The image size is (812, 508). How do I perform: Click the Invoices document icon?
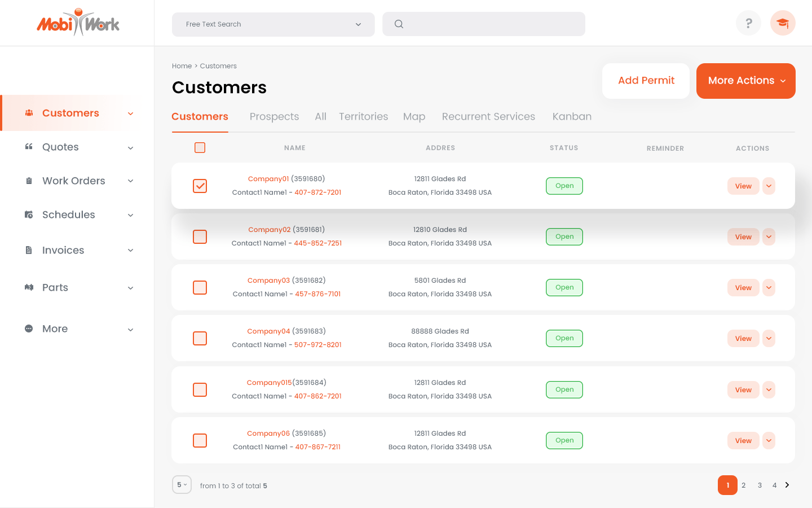coord(29,250)
